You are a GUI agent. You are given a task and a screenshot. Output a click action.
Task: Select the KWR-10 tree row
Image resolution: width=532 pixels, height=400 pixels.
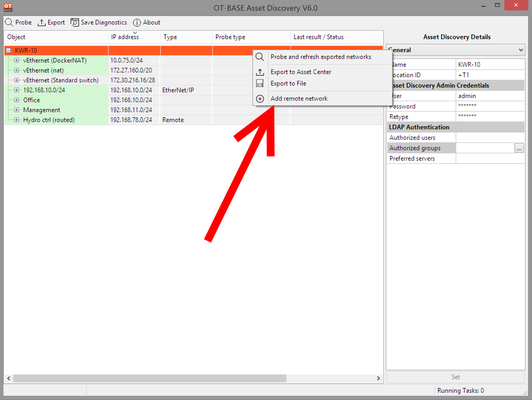pyautogui.click(x=194, y=50)
